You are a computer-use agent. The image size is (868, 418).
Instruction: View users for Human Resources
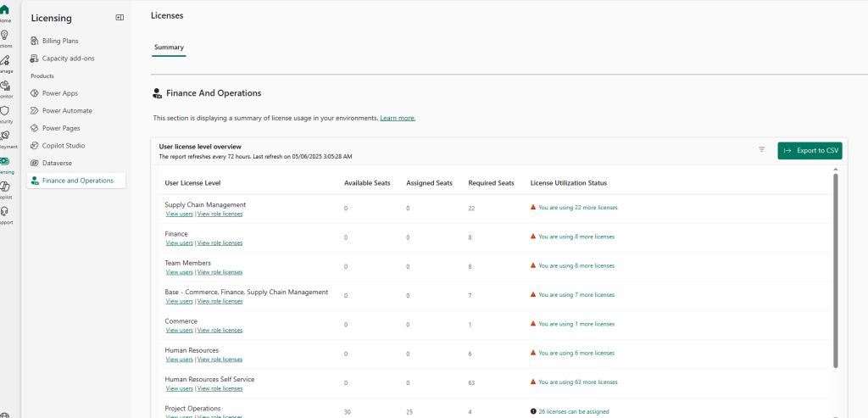(x=180, y=359)
